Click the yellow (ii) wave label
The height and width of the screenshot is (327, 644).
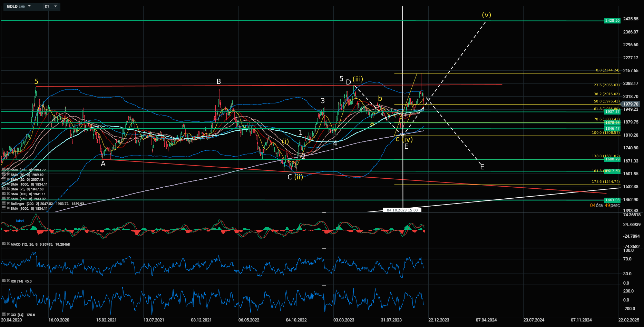click(x=299, y=177)
